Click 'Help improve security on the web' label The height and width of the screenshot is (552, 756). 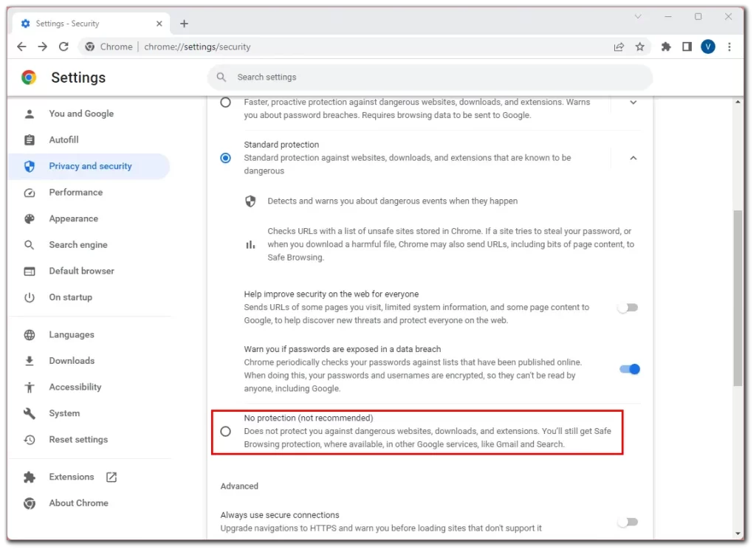click(x=331, y=294)
